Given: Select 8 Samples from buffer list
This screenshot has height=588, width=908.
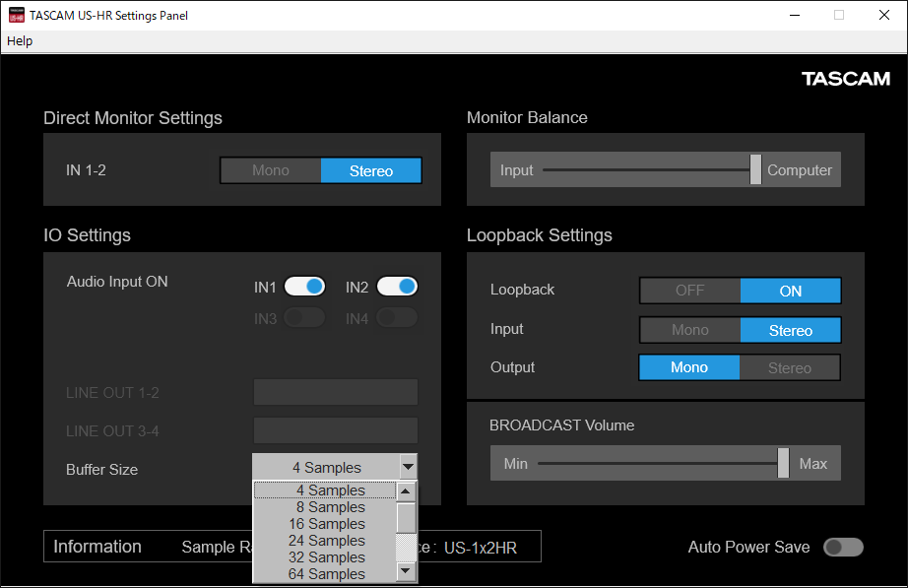Looking at the screenshot, I should [x=325, y=507].
